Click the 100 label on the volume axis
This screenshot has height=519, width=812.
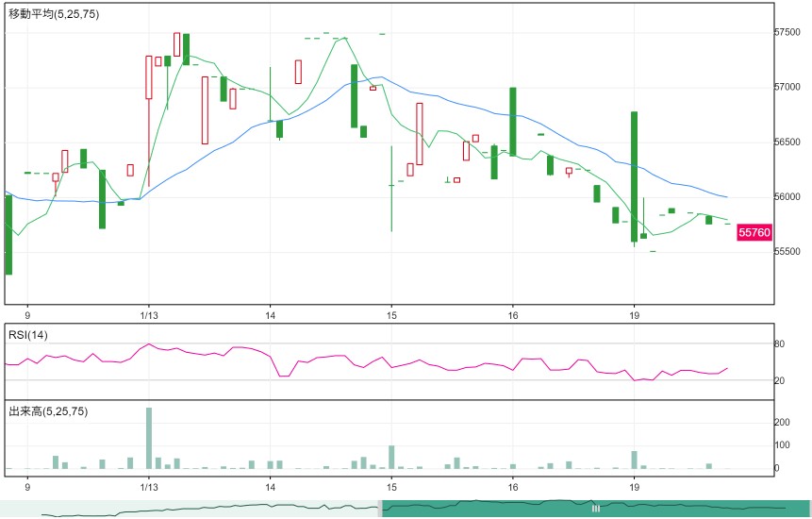(x=782, y=445)
